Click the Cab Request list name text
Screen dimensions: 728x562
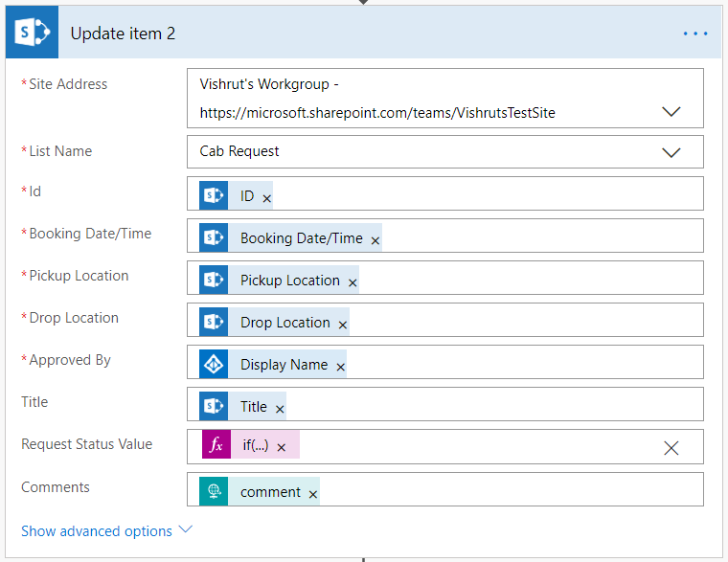[x=239, y=151]
